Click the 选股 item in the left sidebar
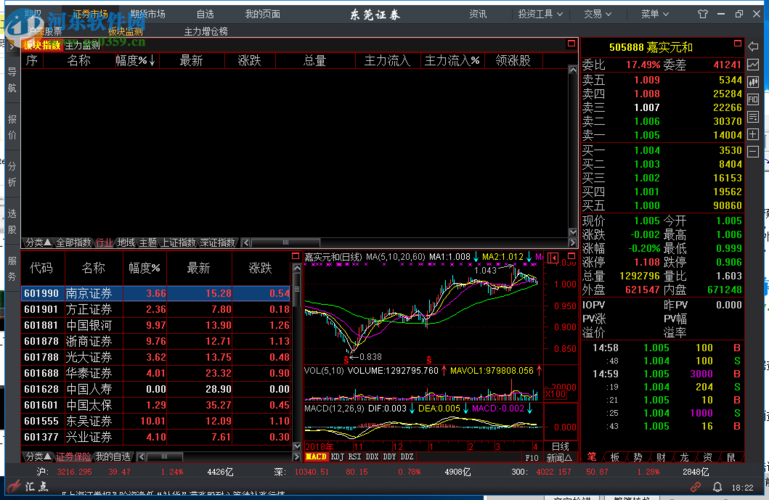Image resolution: width=769 pixels, height=500 pixels. click(x=12, y=221)
